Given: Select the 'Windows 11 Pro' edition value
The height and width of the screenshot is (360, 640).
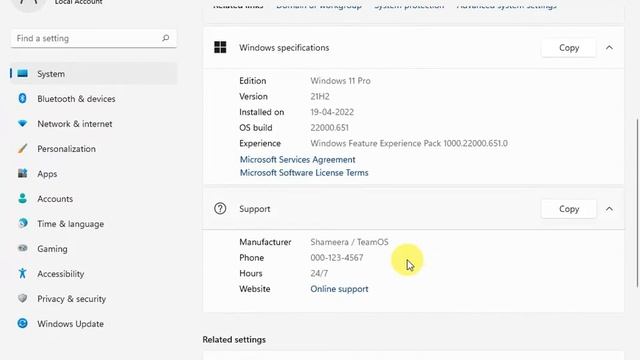Looking at the screenshot, I should click(x=340, y=81).
